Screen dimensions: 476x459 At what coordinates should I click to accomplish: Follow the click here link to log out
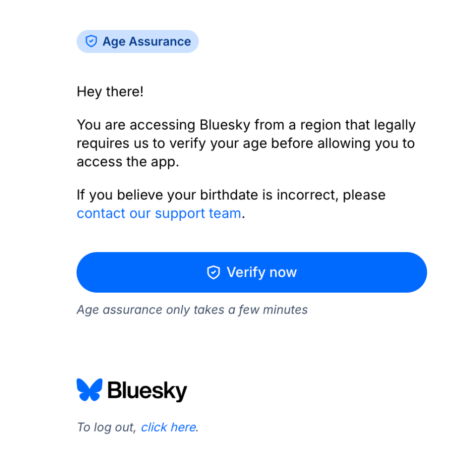tap(168, 427)
